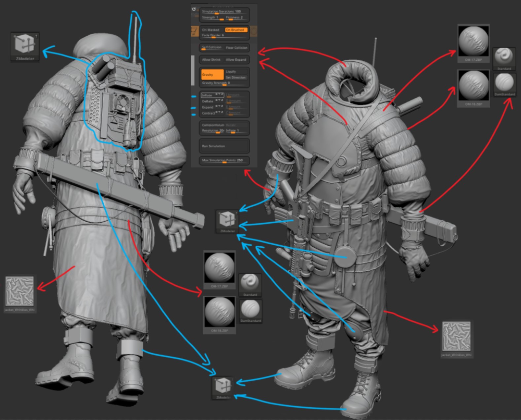Pick the Standard brush in the upper-right brush set
Viewport: 521px width, 420px height.
click(x=504, y=59)
